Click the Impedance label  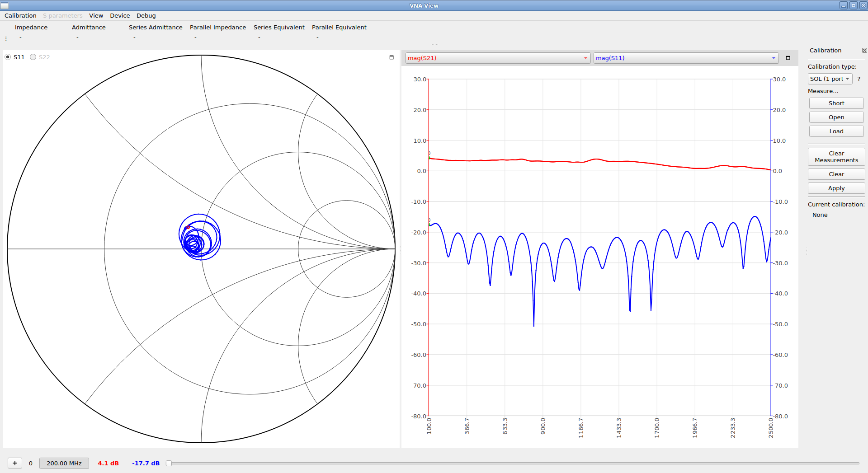pyautogui.click(x=31, y=27)
